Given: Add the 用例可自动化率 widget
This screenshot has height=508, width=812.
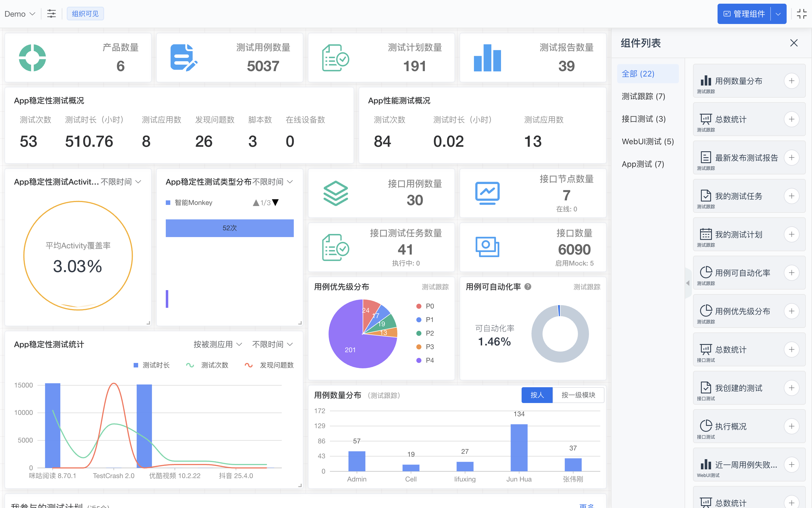Looking at the screenshot, I should [791, 272].
